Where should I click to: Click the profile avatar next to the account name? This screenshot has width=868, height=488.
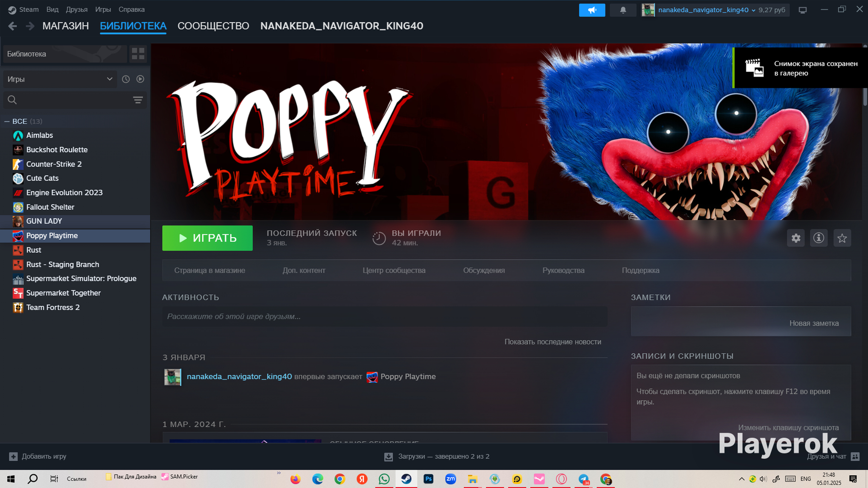[x=648, y=10]
